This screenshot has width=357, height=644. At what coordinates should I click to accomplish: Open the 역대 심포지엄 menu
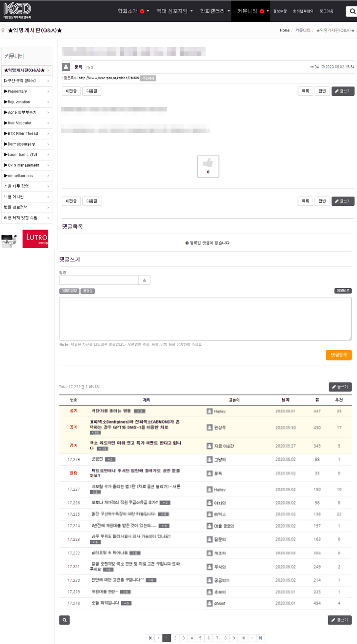coord(175,10)
